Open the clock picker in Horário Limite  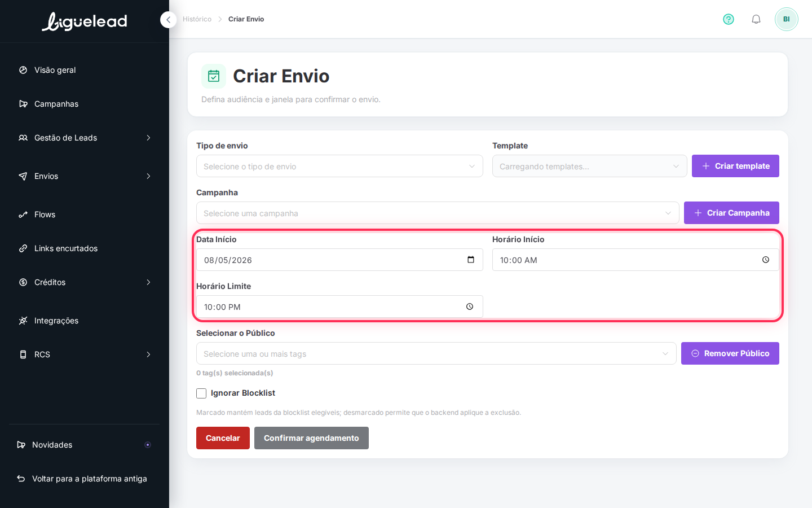coord(470,306)
